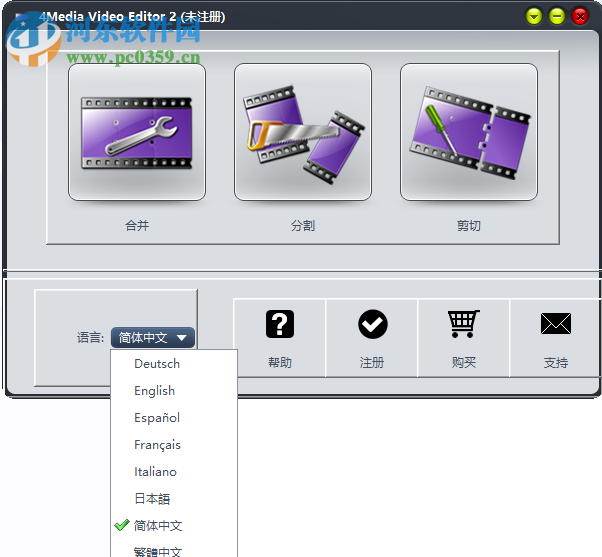Minimize the 4Media Video Editor window
Image resolution: width=602 pixels, height=557 pixels.
coord(557,17)
